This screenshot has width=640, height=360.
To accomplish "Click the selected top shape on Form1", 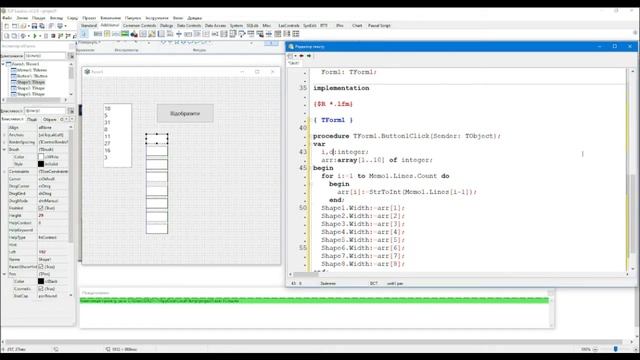I will click(157, 139).
